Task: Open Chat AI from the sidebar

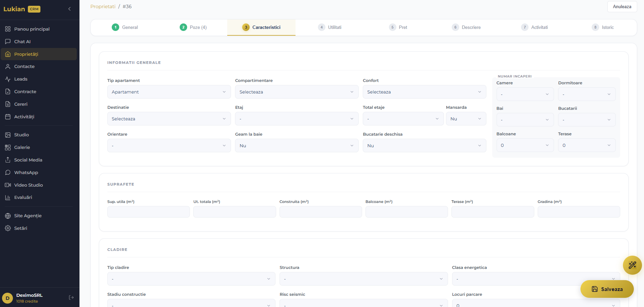Action: [x=22, y=41]
